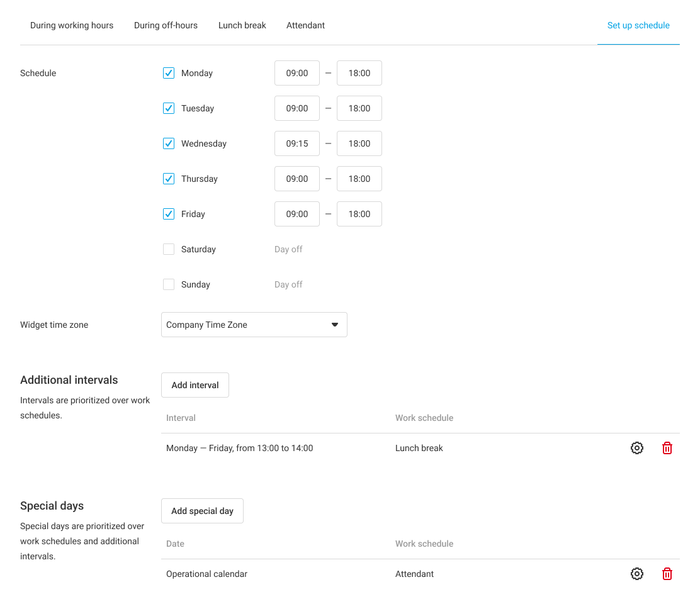Delete the Operational calendar special day
The image size is (700, 609).
tap(667, 574)
